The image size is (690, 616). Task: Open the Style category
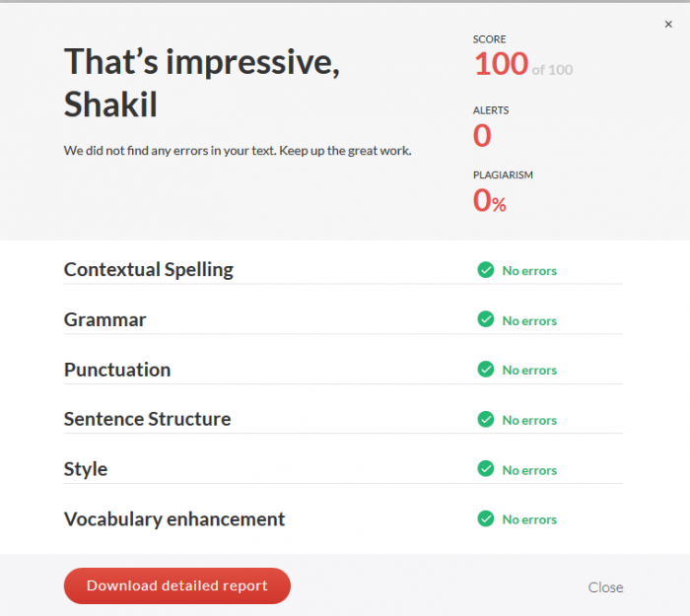[x=86, y=469]
